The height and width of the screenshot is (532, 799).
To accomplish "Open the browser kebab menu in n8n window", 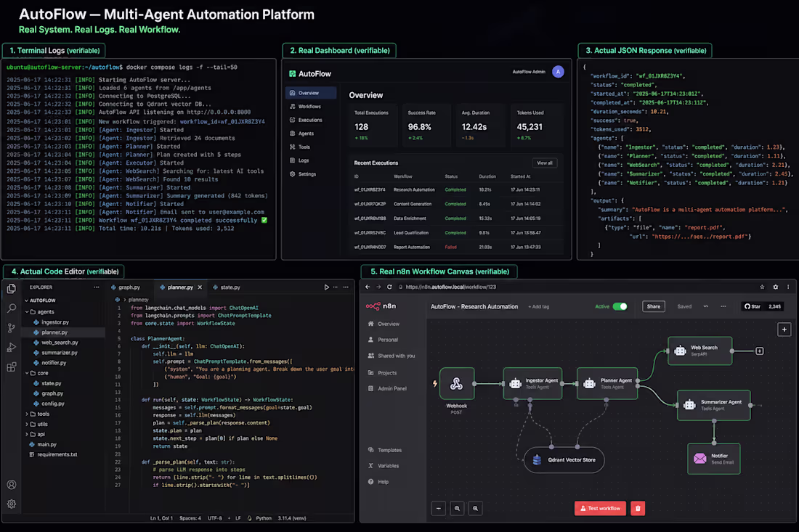I will pyautogui.click(x=788, y=287).
